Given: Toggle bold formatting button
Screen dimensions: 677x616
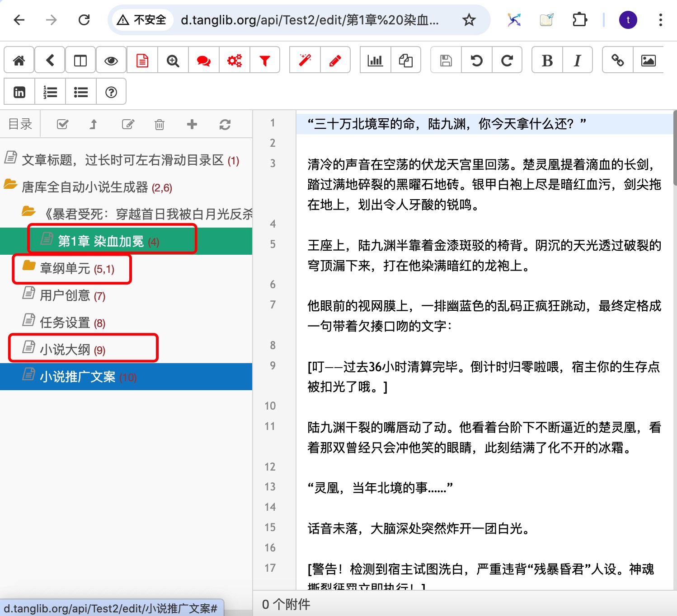Looking at the screenshot, I should 547,60.
